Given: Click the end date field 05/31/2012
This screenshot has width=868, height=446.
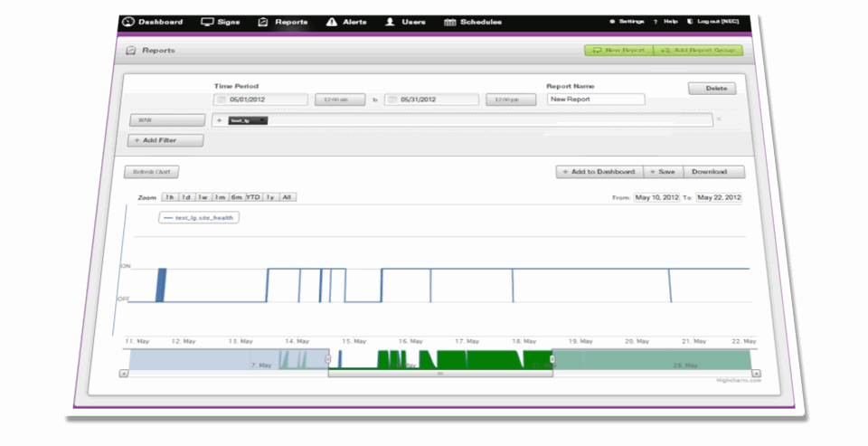Looking at the screenshot, I should tap(431, 100).
